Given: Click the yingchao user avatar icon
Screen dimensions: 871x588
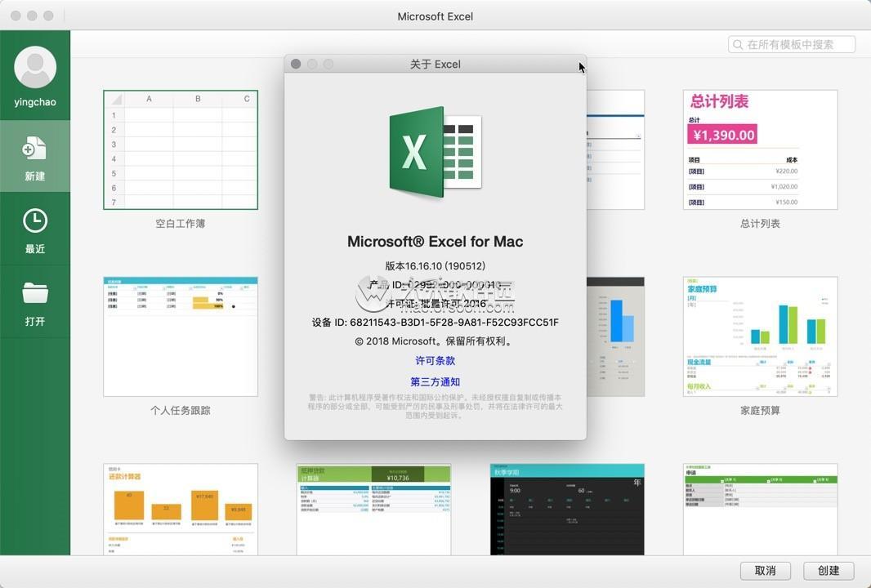Looking at the screenshot, I should click(35, 68).
